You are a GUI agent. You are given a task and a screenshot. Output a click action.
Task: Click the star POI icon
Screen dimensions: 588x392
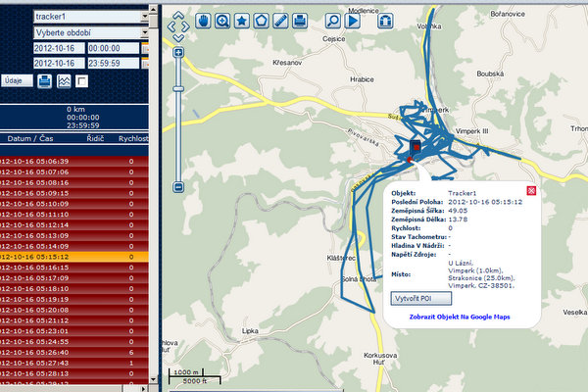241,21
